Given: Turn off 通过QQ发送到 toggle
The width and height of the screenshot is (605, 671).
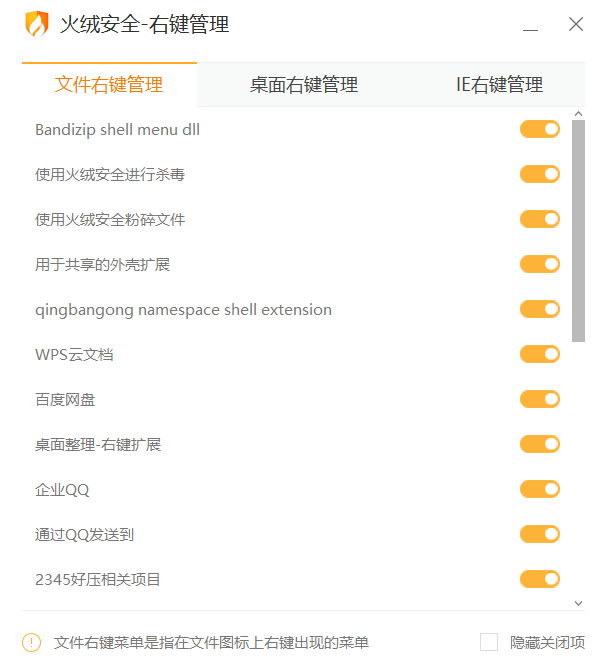Looking at the screenshot, I should [540, 534].
